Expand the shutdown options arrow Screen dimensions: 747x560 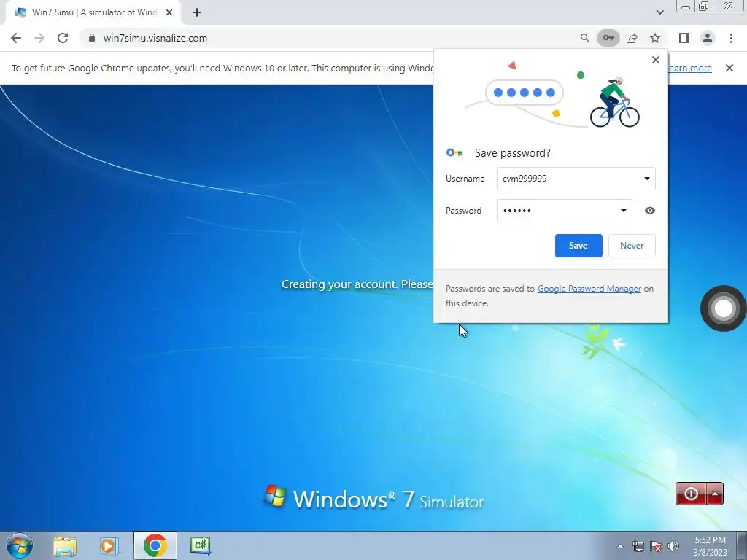(715, 494)
